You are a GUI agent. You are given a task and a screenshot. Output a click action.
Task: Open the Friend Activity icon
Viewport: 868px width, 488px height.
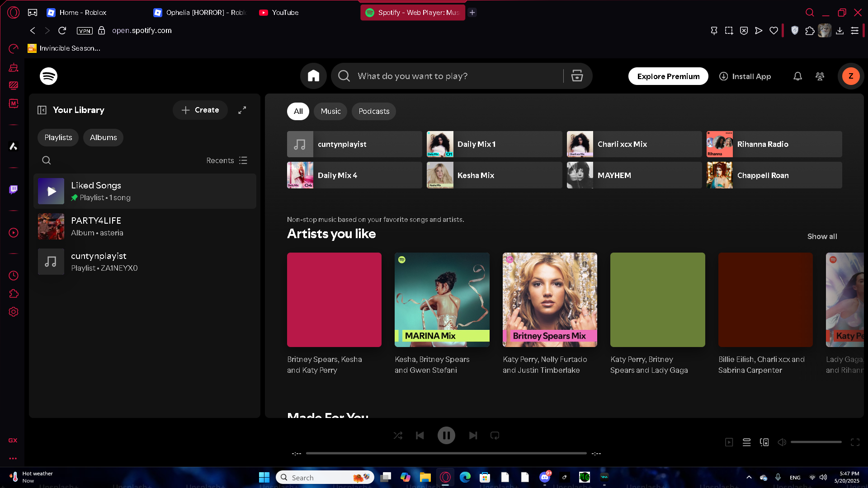pyautogui.click(x=820, y=76)
